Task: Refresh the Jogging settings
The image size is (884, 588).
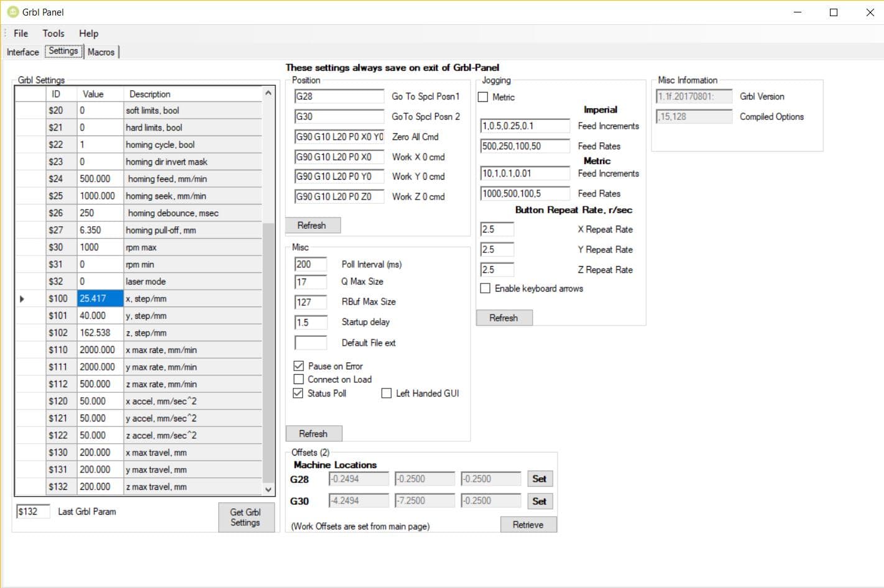Action: pos(504,318)
